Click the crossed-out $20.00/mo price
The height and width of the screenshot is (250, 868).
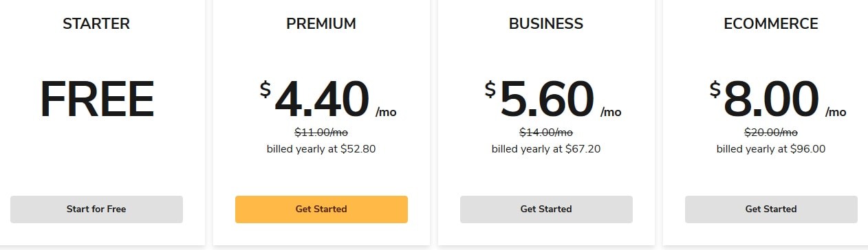click(771, 133)
